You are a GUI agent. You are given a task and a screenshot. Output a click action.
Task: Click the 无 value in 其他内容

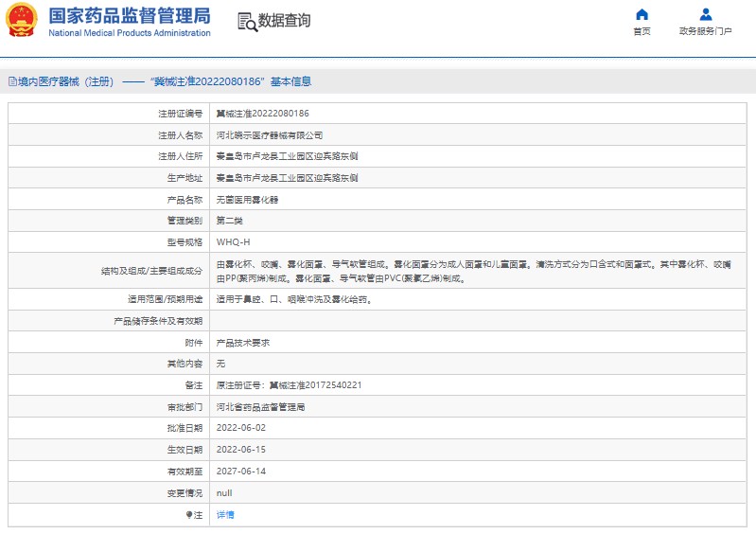point(220,364)
